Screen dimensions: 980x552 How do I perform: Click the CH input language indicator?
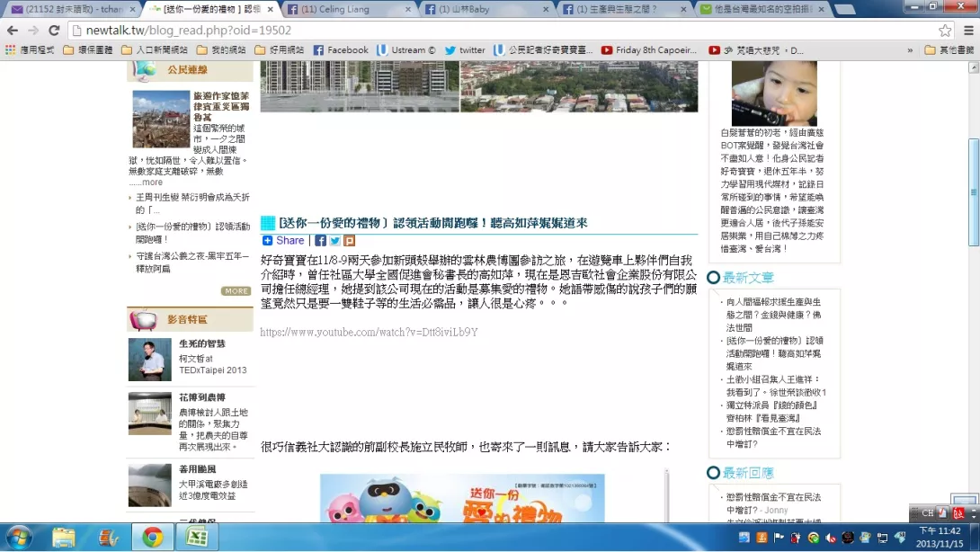point(928,512)
